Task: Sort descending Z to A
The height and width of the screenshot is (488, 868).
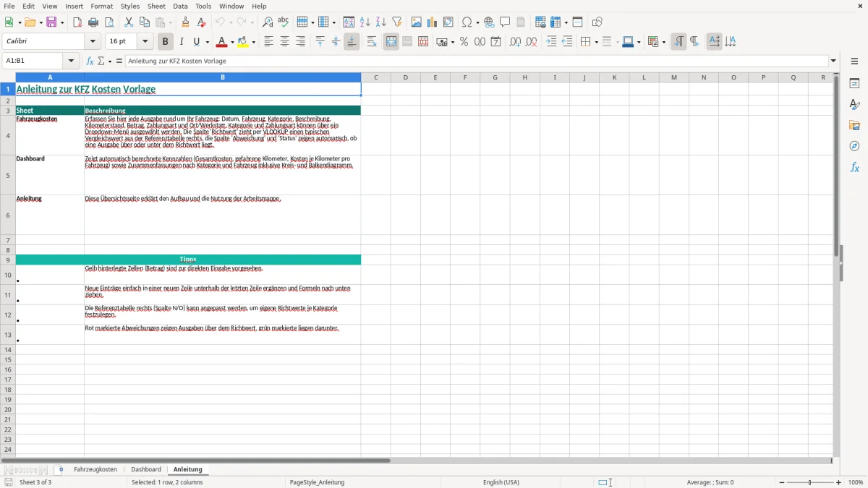Action: point(380,22)
